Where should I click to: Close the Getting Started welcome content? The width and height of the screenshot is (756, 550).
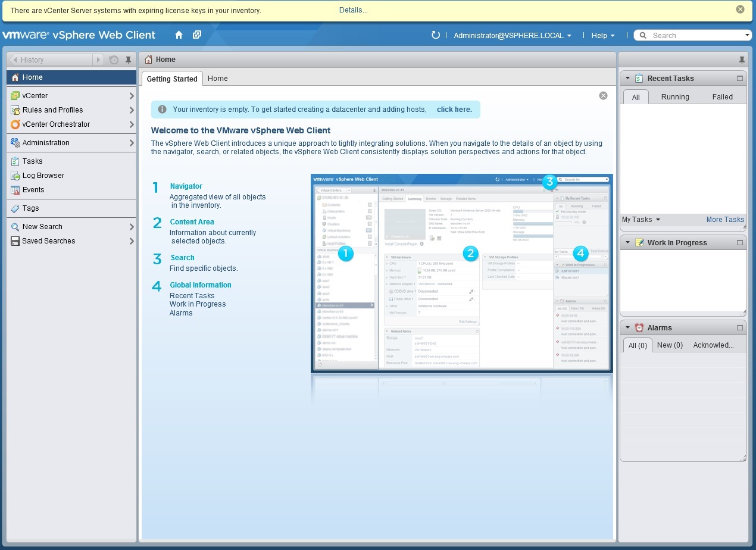[603, 95]
